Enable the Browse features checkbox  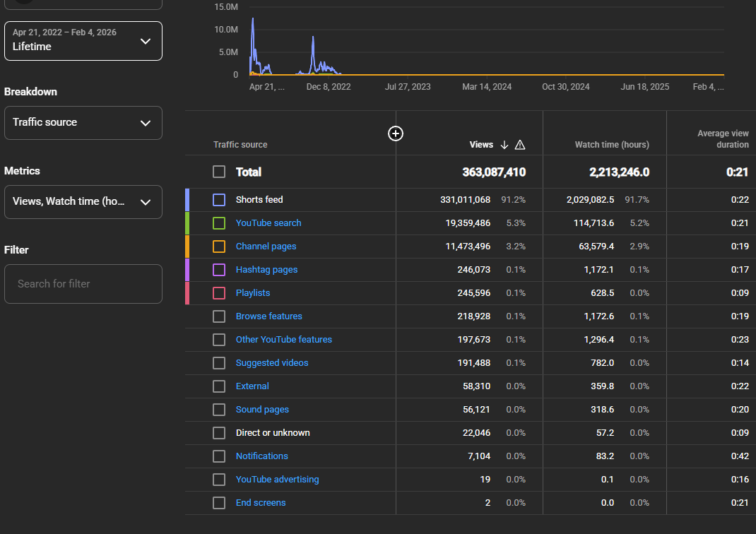point(219,316)
